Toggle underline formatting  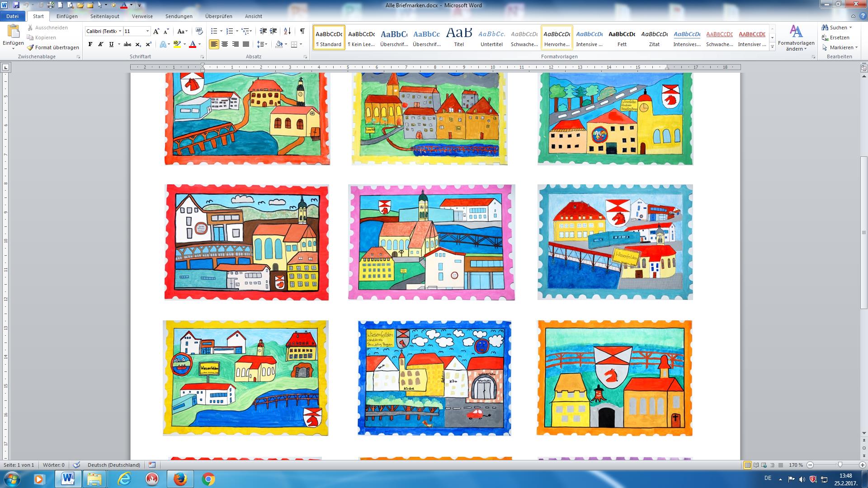(x=111, y=44)
